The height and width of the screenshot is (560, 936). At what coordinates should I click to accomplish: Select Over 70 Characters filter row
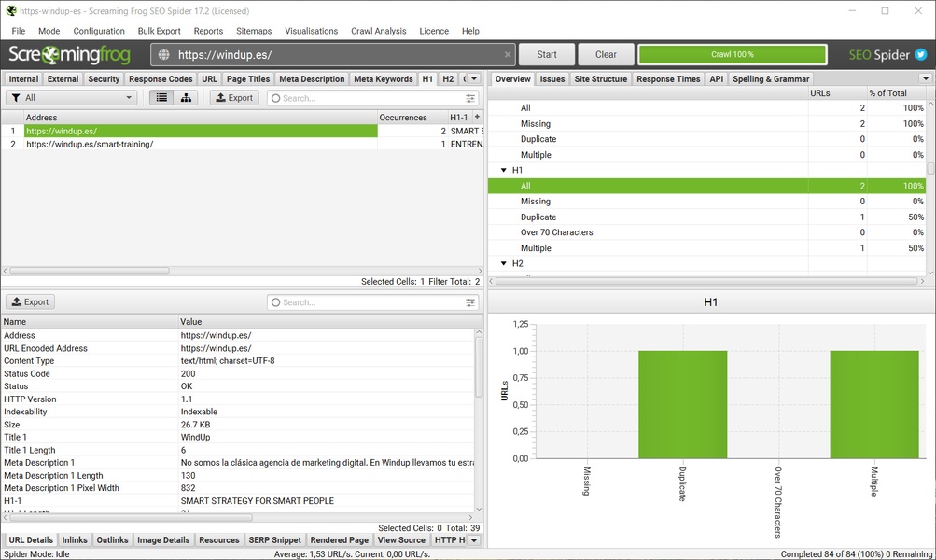click(x=706, y=232)
